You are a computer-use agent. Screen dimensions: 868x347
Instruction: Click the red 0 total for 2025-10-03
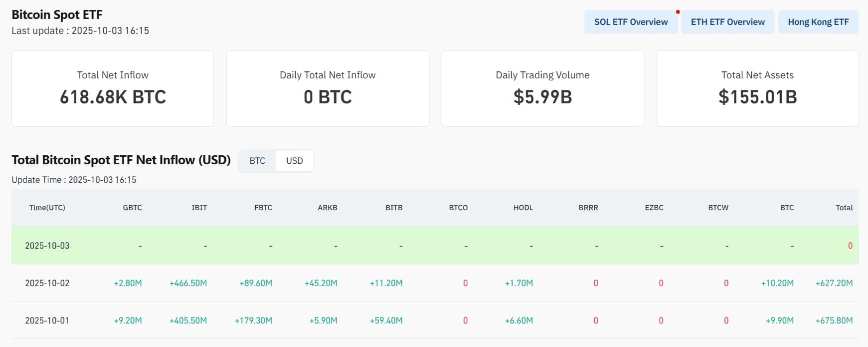pos(850,246)
